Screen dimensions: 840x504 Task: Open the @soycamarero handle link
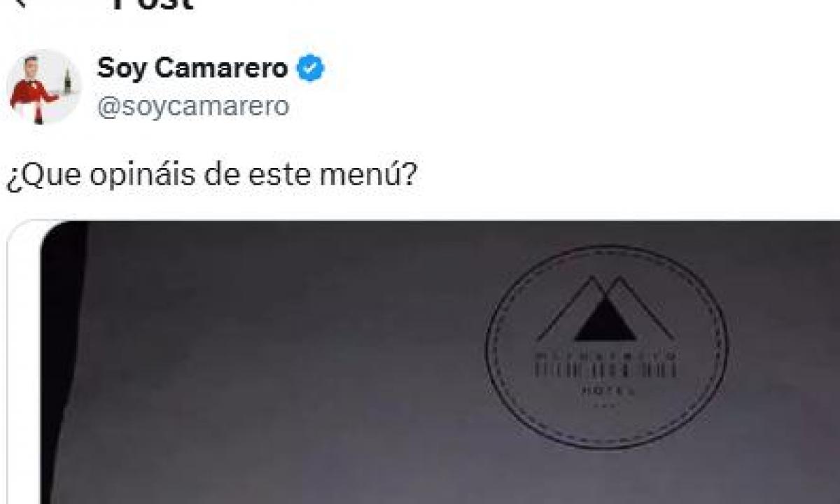192,106
